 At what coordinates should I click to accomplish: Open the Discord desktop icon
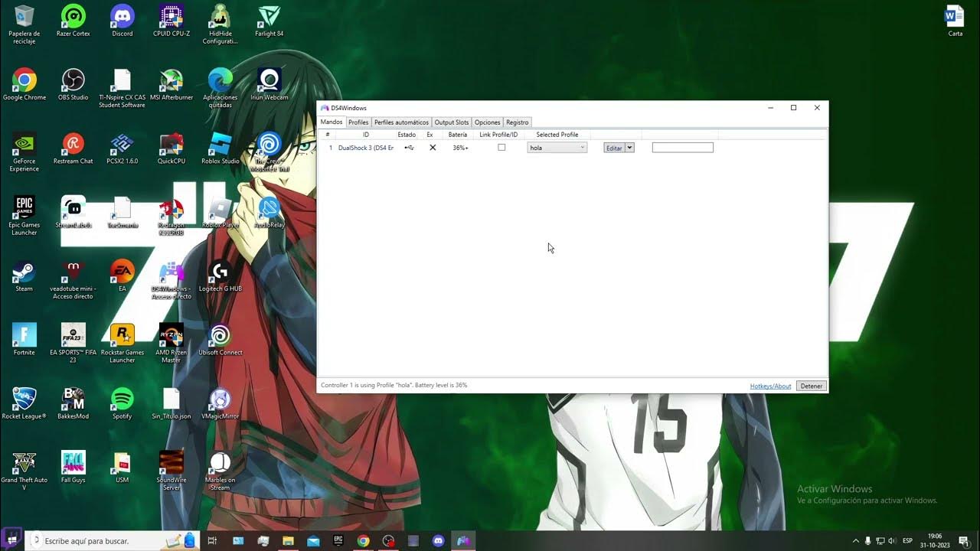pyautogui.click(x=122, y=21)
